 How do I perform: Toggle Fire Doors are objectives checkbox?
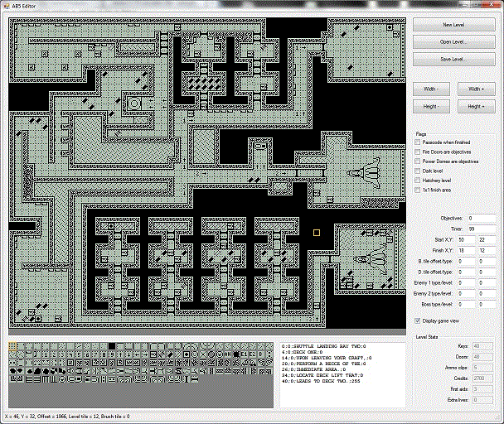[x=418, y=152]
